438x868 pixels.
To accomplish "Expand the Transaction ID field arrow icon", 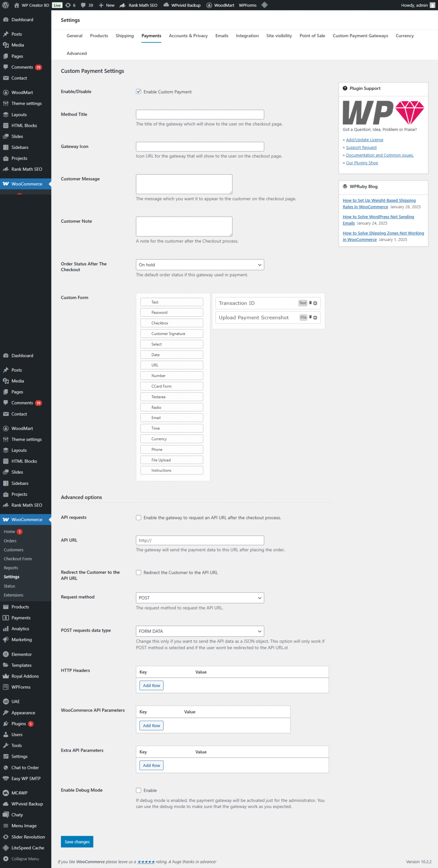I will [x=315, y=303].
